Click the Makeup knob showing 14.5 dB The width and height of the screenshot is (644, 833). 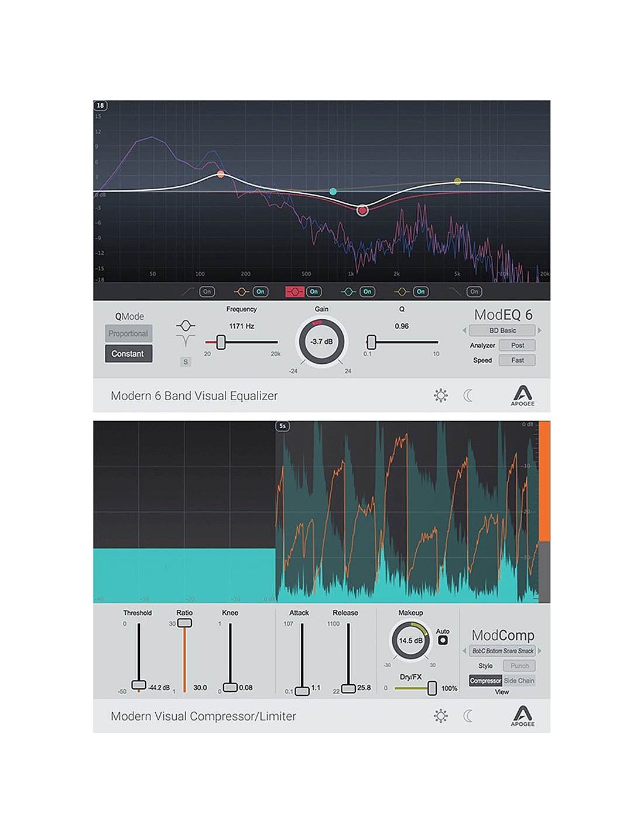[x=410, y=640]
